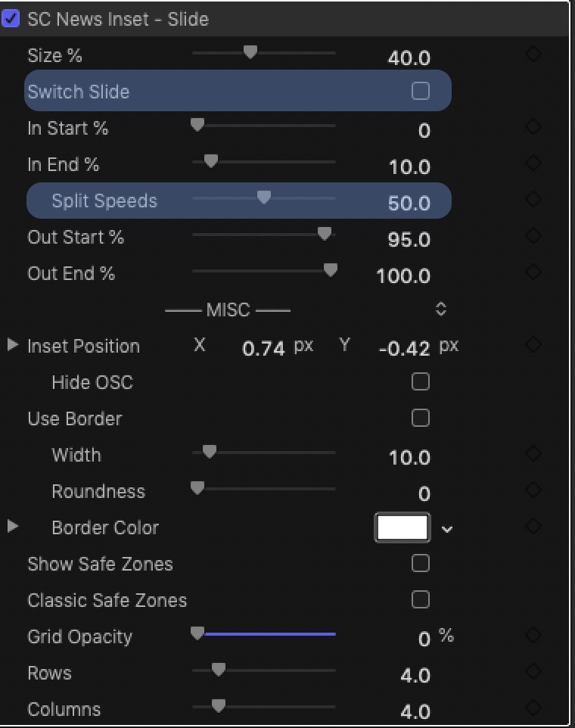Add keyframe for In Start %

(x=533, y=126)
